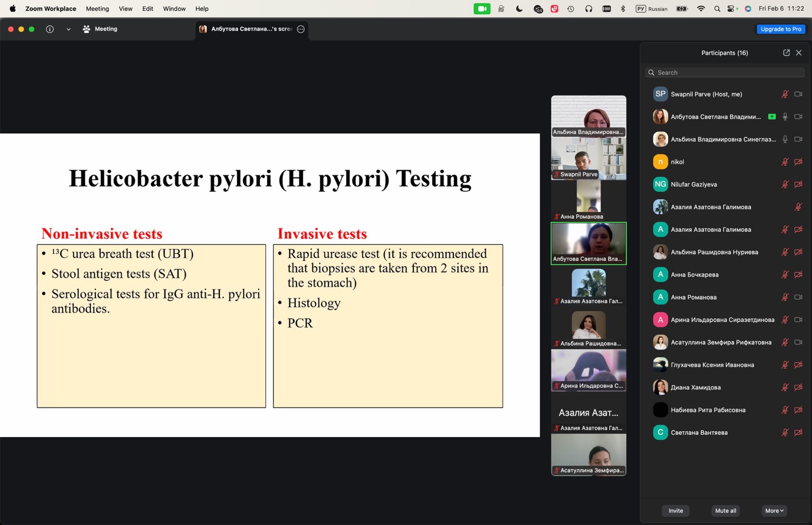Toggle microphone for Swapnil Parve

pos(785,94)
